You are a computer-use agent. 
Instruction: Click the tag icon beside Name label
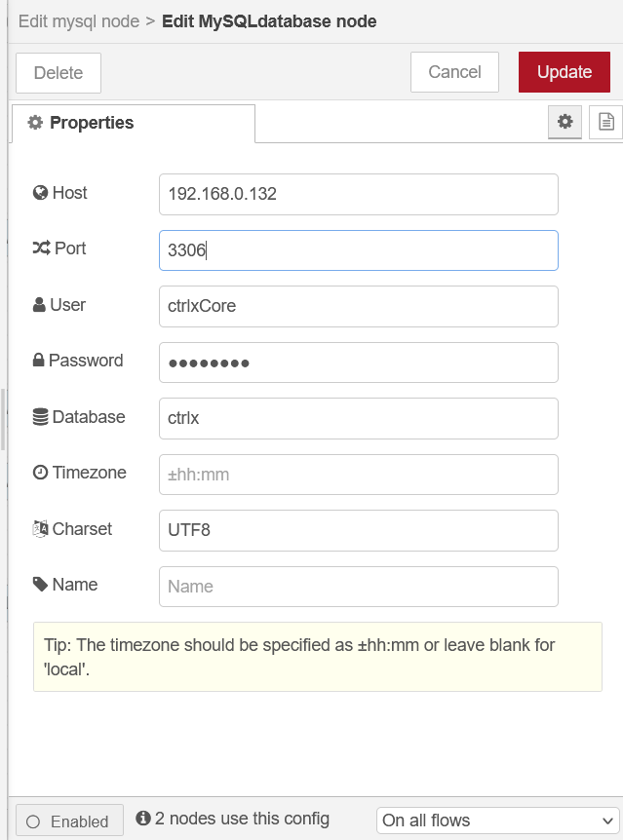40,585
